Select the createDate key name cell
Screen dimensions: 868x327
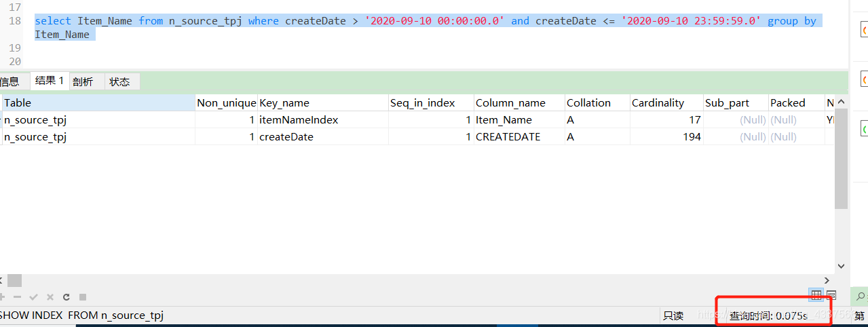point(323,136)
